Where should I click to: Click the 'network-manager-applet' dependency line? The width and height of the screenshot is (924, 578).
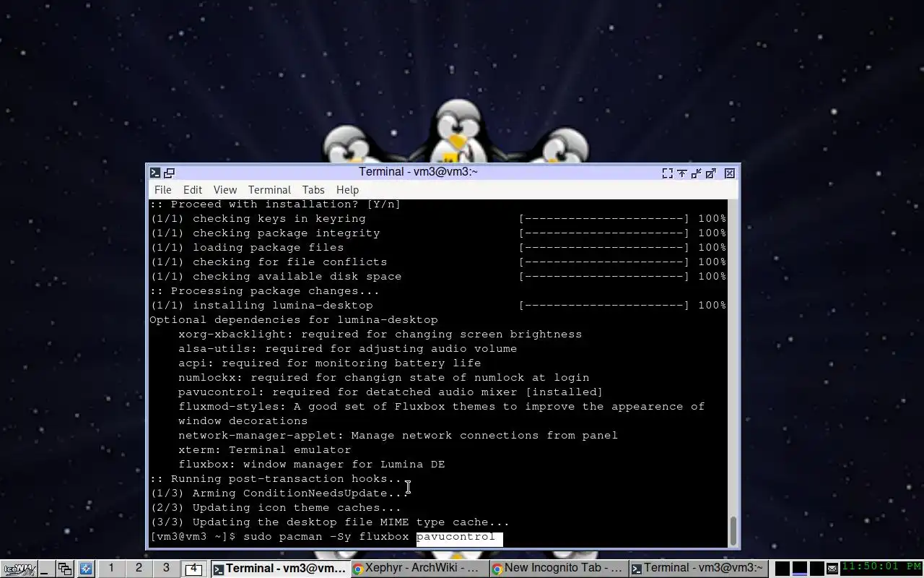[x=398, y=436]
